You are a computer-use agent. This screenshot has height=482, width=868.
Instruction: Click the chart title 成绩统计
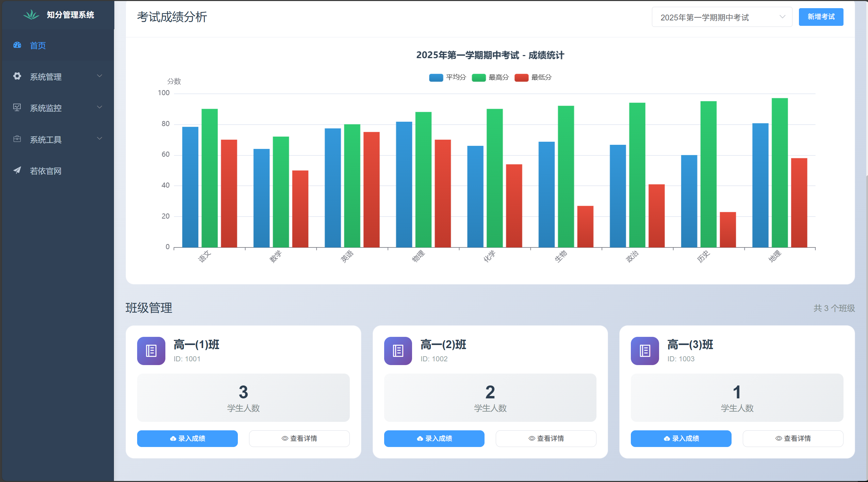490,55
